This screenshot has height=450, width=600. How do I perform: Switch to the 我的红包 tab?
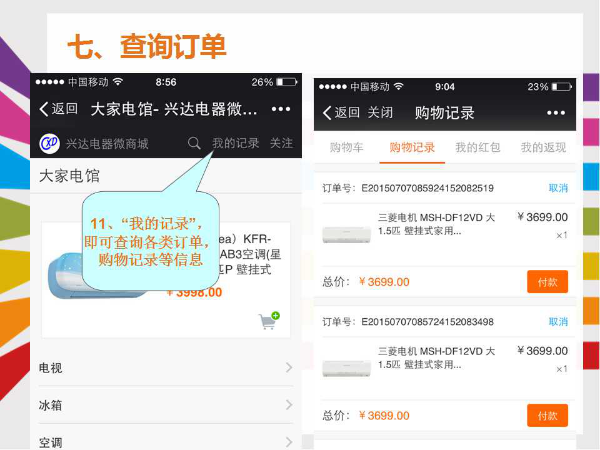pyautogui.click(x=478, y=147)
